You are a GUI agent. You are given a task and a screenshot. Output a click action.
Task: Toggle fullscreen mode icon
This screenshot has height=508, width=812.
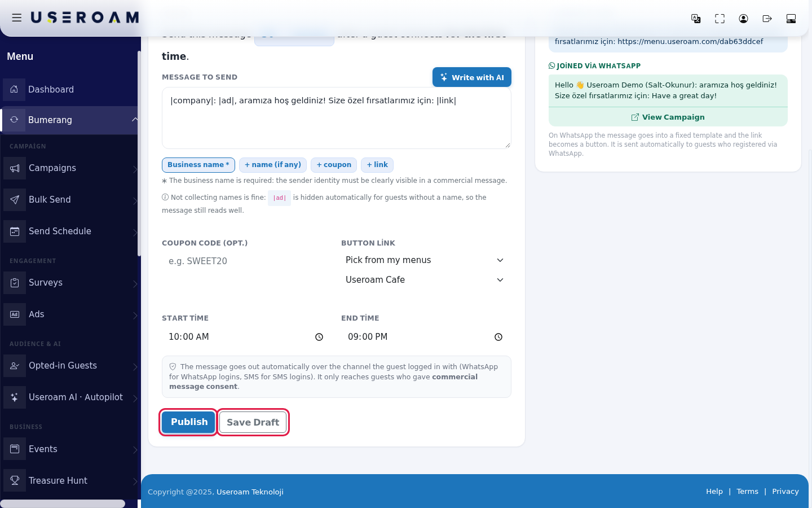720,19
